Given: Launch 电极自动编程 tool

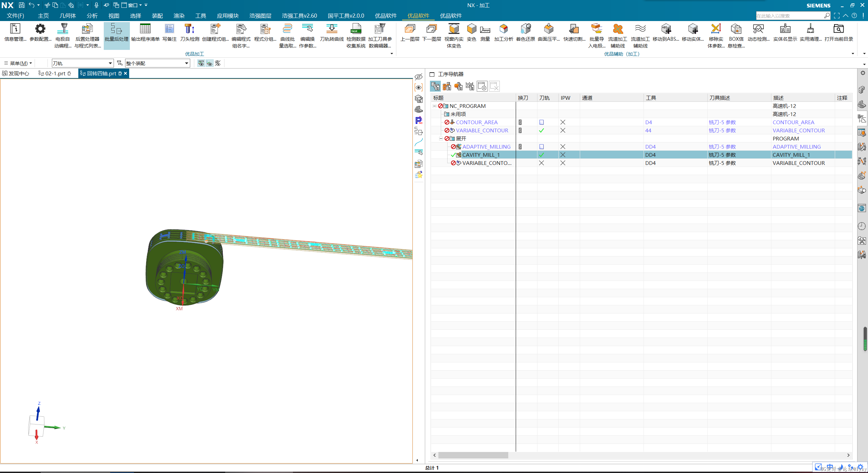Looking at the screenshot, I should (x=63, y=36).
